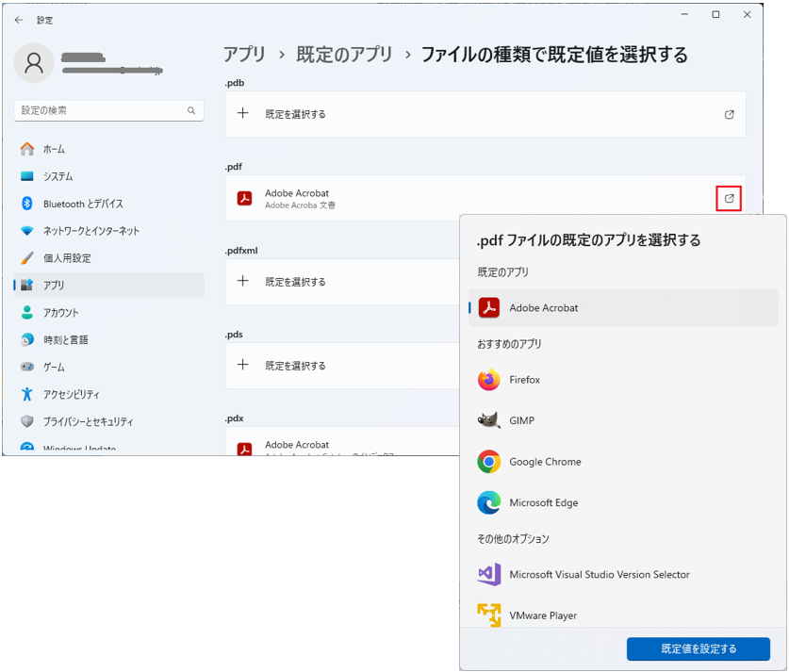Click the 既定値を設定する button
Image resolution: width=789 pixels, height=672 pixels.
[x=699, y=648]
